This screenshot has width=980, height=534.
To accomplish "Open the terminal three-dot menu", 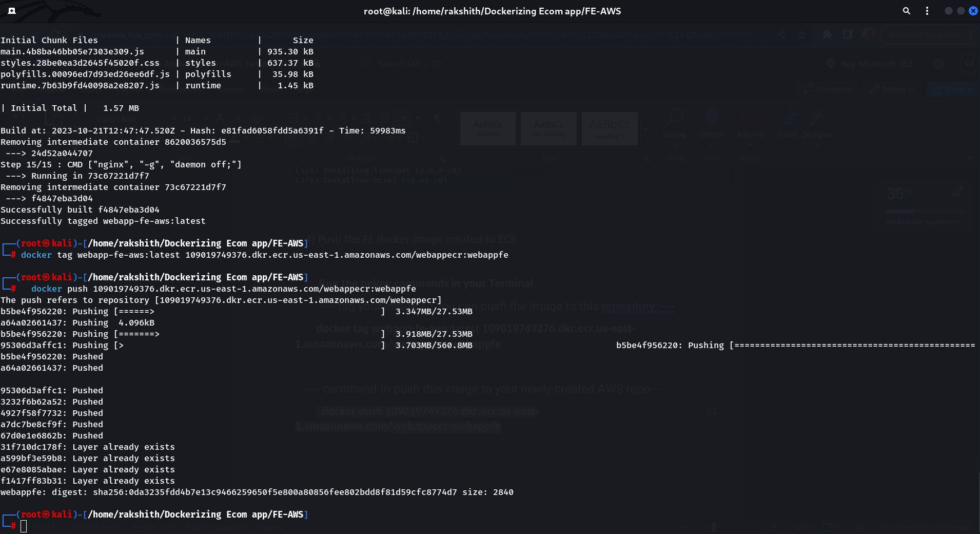I will (x=927, y=11).
